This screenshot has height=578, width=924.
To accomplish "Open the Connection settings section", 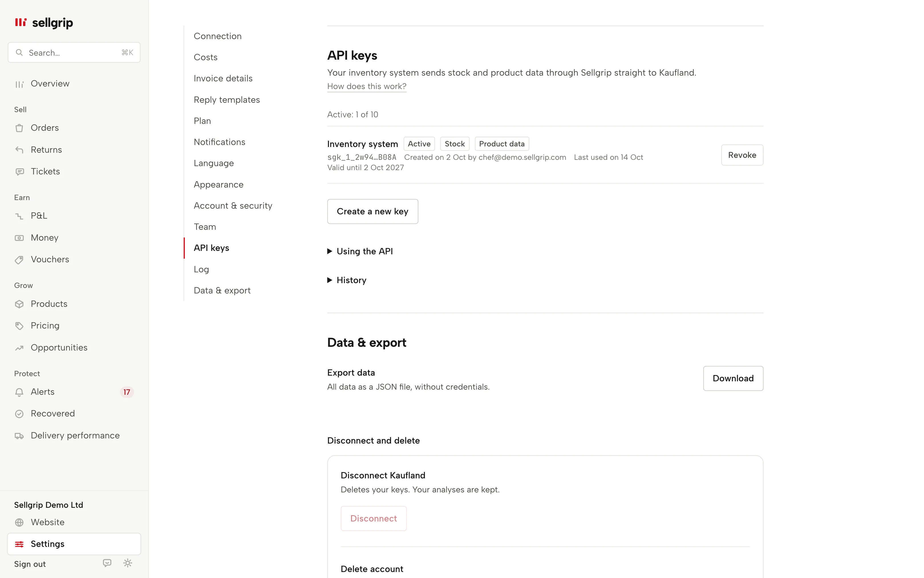I will (218, 36).
